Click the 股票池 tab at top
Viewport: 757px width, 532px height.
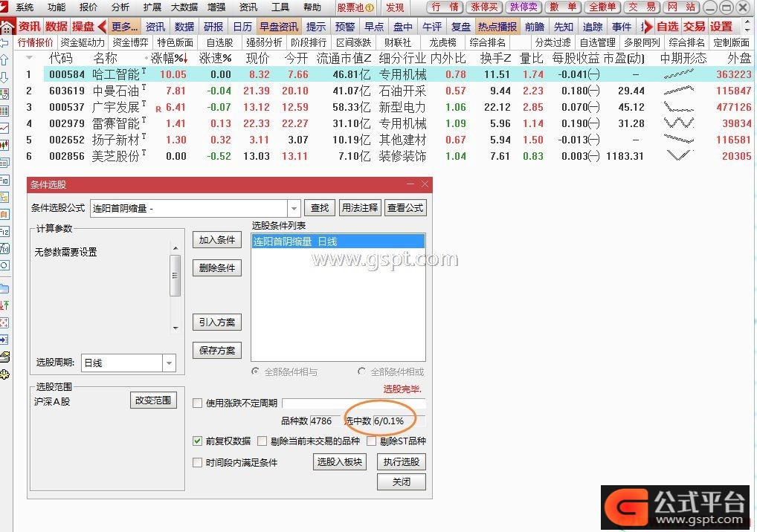coord(355,7)
